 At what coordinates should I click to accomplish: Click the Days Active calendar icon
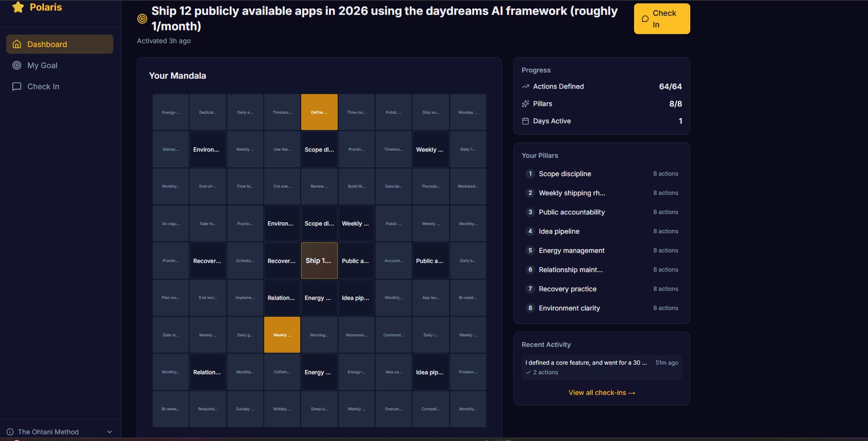coord(526,121)
